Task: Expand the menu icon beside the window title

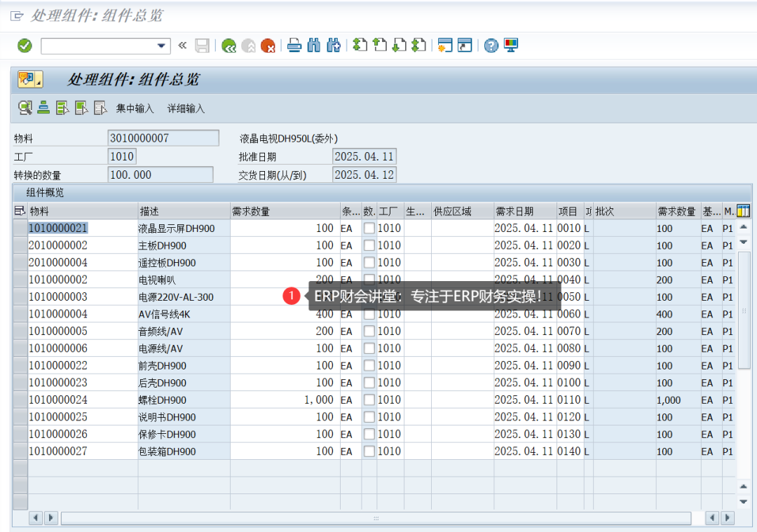Action: pyautogui.click(x=17, y=16)
